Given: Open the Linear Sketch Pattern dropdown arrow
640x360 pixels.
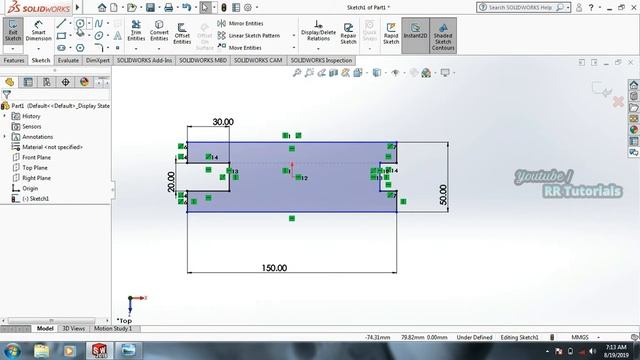Looking at the screenshot, I should 293,36.
